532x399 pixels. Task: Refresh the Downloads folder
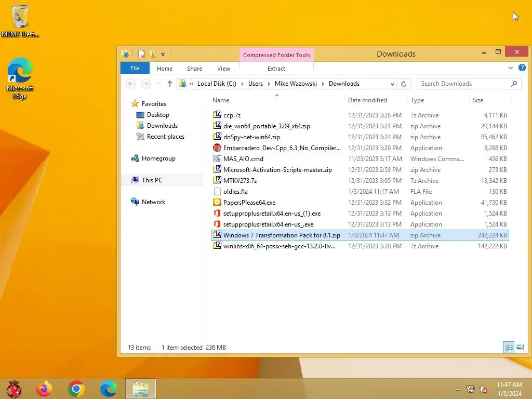point(404,84)
